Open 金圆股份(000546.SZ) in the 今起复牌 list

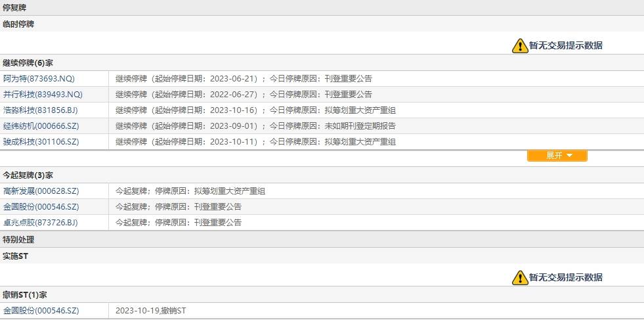(x=41, y=206)
